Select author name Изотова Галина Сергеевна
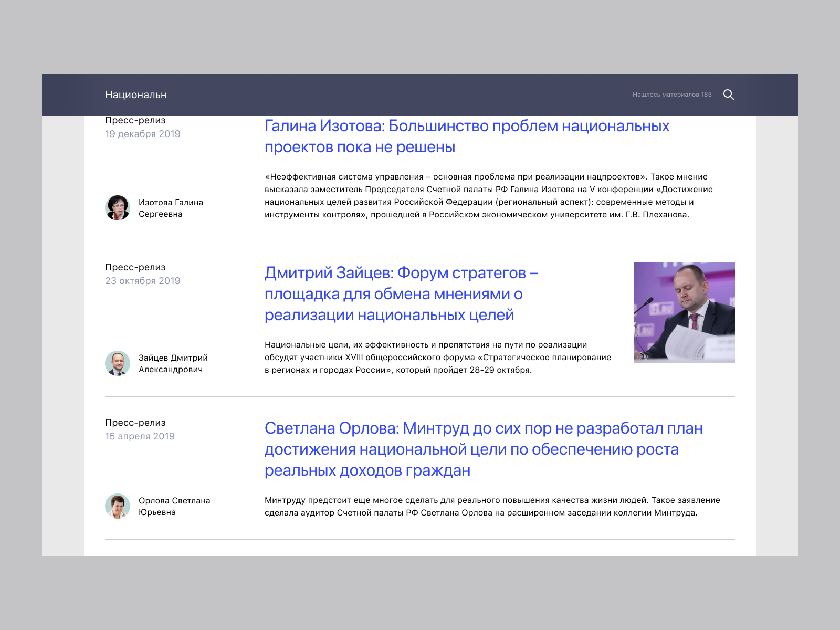The image size is (840, 630). (171, 208)
